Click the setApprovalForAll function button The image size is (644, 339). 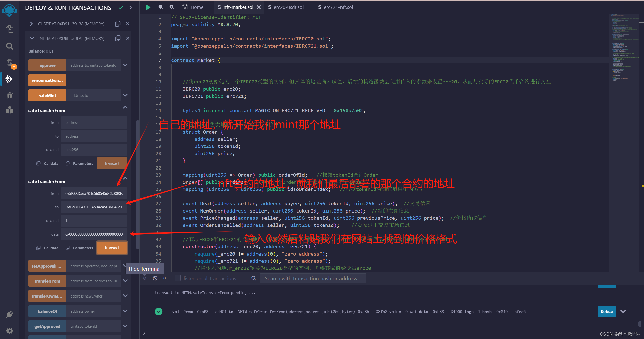[x=47, y=266]
